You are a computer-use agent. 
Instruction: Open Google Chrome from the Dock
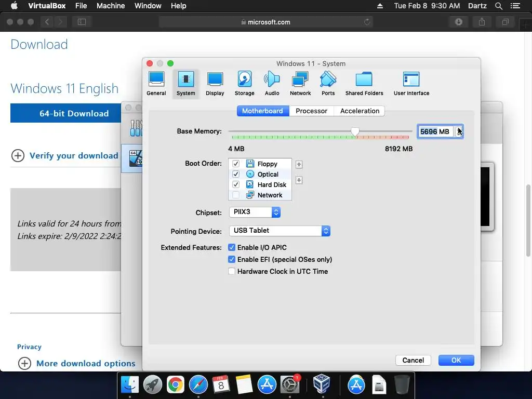(176, 384)
